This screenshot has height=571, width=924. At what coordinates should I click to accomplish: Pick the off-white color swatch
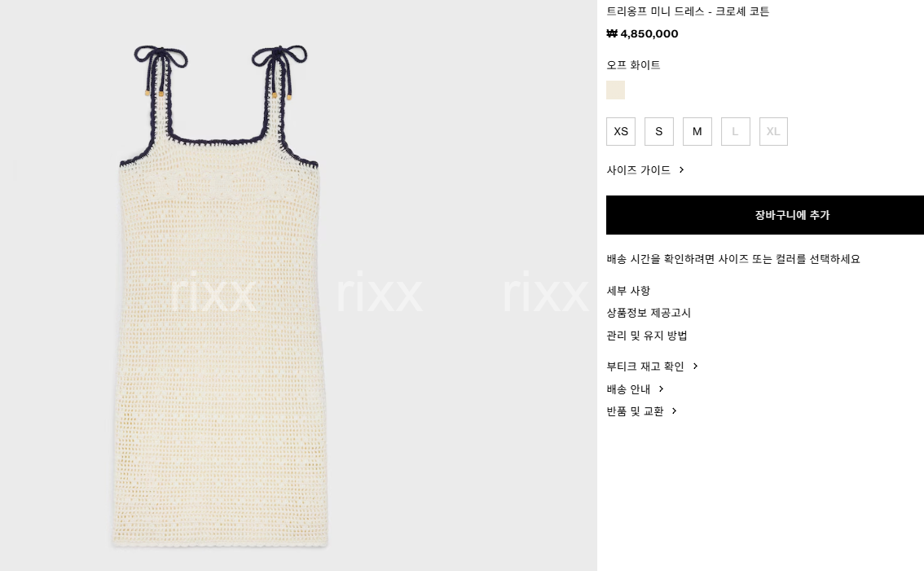[615, 90]
